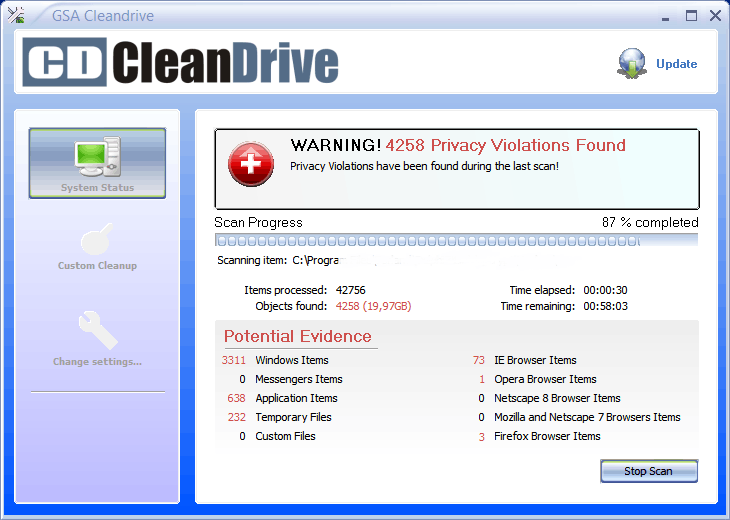The width and height of the screenshot is (730, 520).
Task: Click the Custom Cleanup label
Action: (x=97, y=265)
